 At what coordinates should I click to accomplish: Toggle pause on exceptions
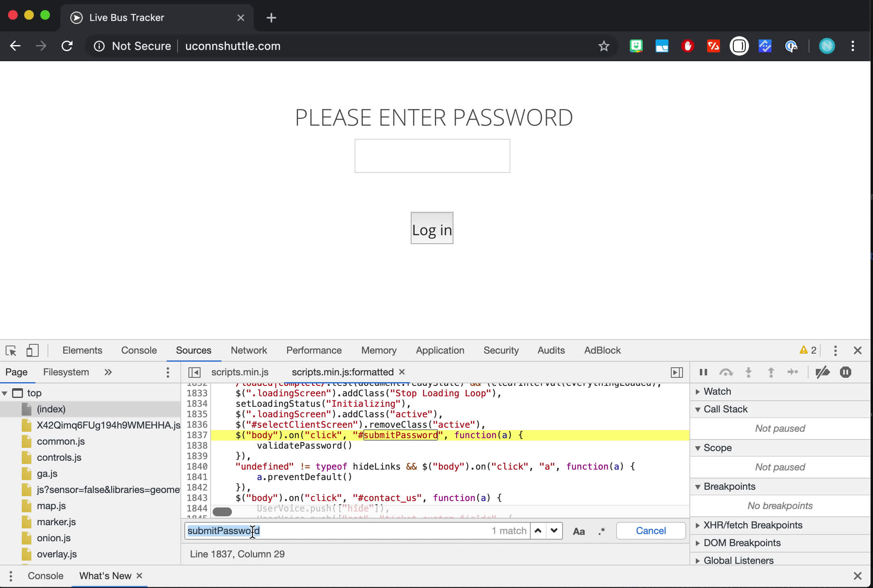tap(846, 372)
